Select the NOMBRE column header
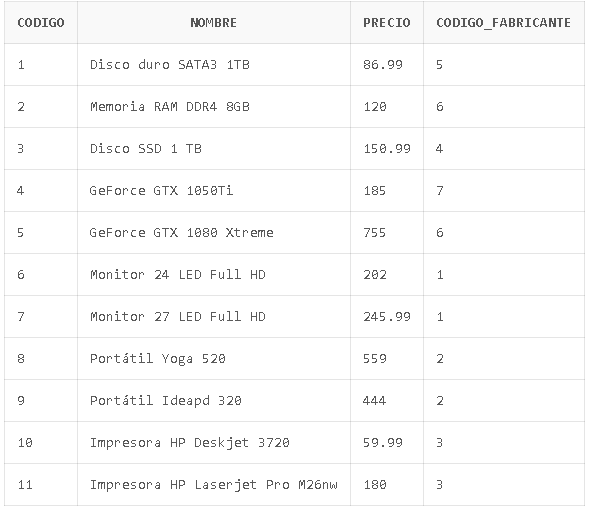This screenshot has width=592, height=510. pos(214,23)
